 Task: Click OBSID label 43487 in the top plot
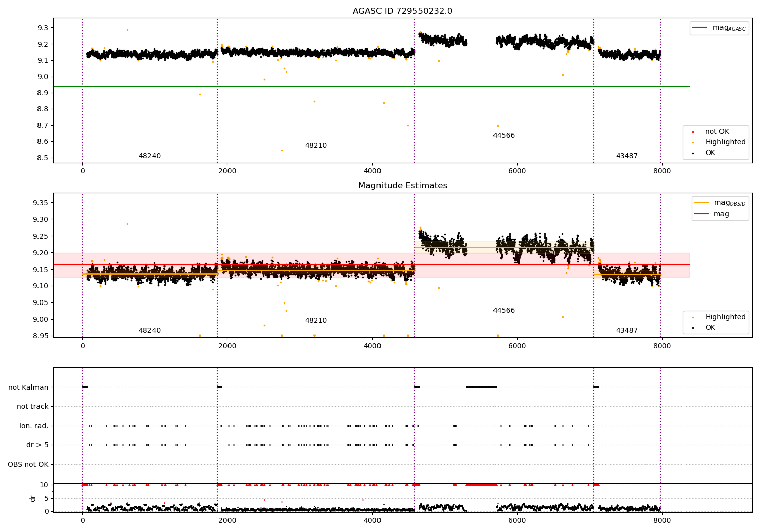(627, 156)
